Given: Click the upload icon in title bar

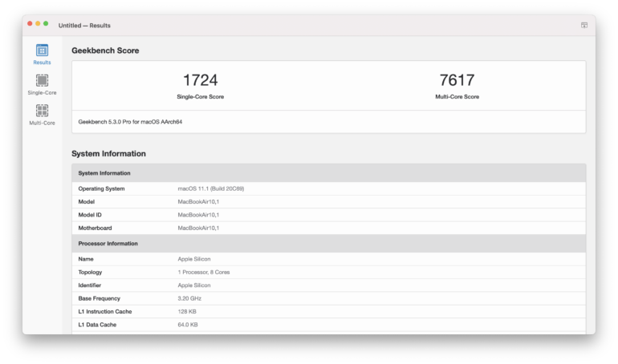Looking at the screenshot, I should click(584, 25).
